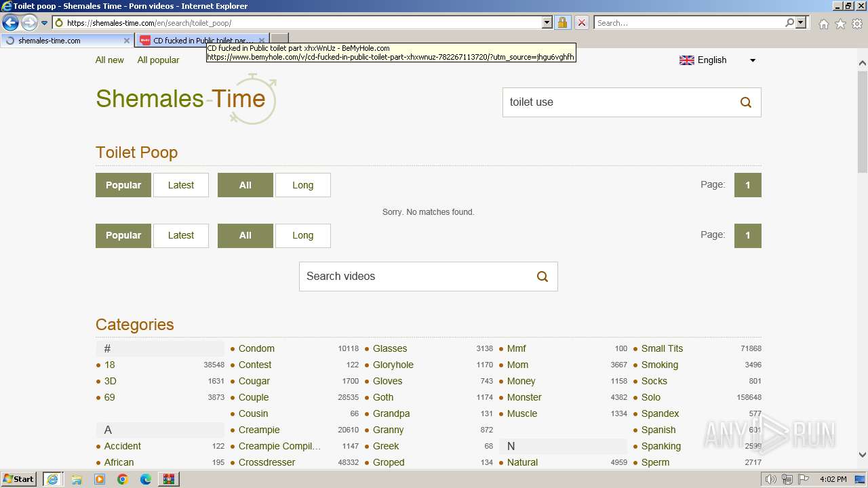Close the shemales-time.com tab
Screen dimensions: 868x488
[127, 41]
